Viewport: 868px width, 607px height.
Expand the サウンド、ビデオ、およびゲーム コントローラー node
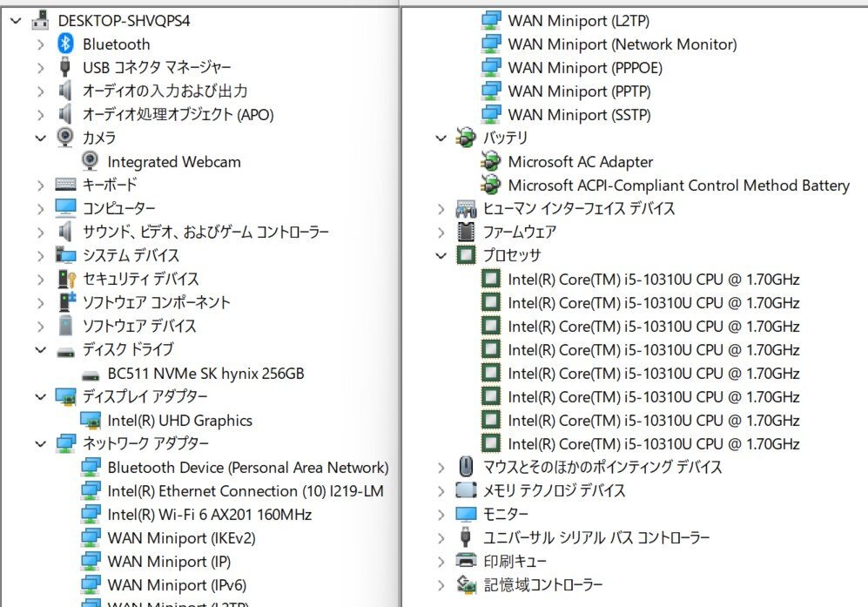coord(40,232)
